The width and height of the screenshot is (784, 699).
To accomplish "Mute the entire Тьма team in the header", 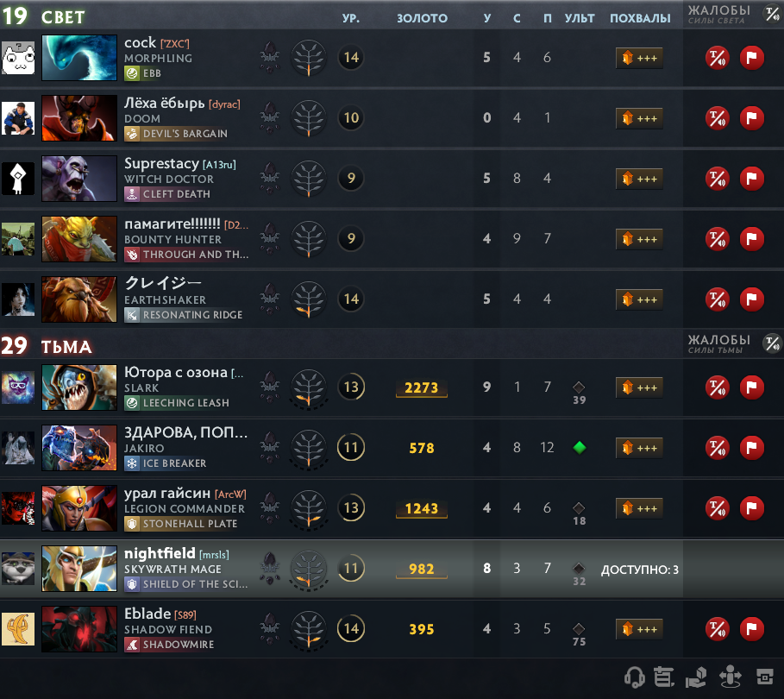I will (x=773, y=343).
